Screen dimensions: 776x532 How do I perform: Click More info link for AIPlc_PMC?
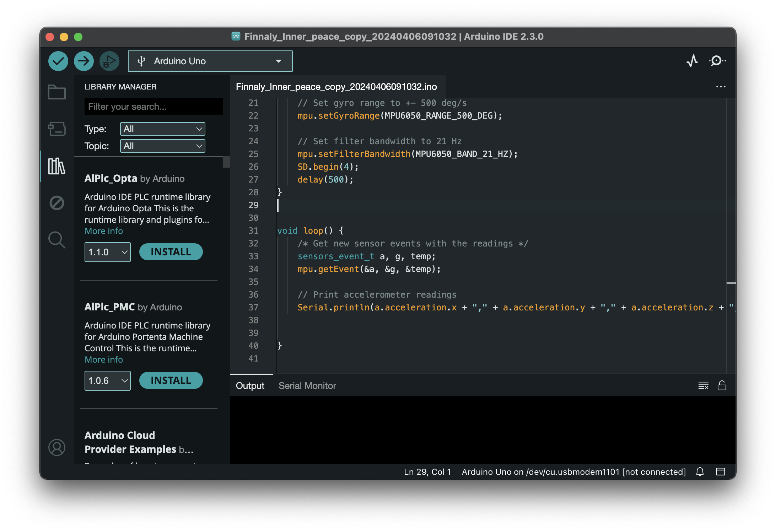pos(103,359)
